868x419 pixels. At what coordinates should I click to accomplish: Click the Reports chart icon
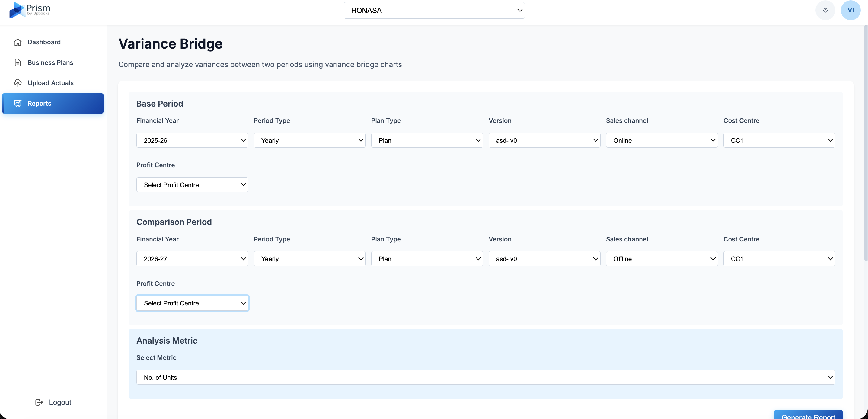(18, 104)
